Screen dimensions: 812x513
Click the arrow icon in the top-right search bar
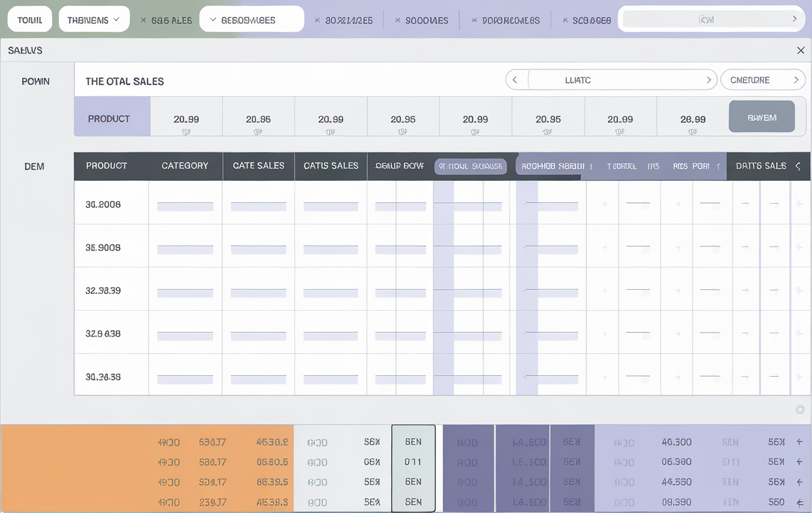(795, 20)
